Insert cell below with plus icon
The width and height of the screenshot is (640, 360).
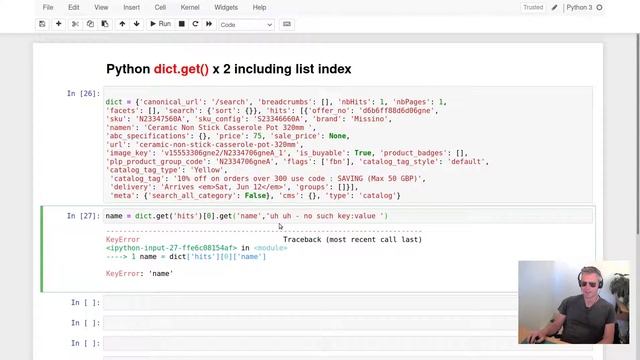[x=58, y=24]
